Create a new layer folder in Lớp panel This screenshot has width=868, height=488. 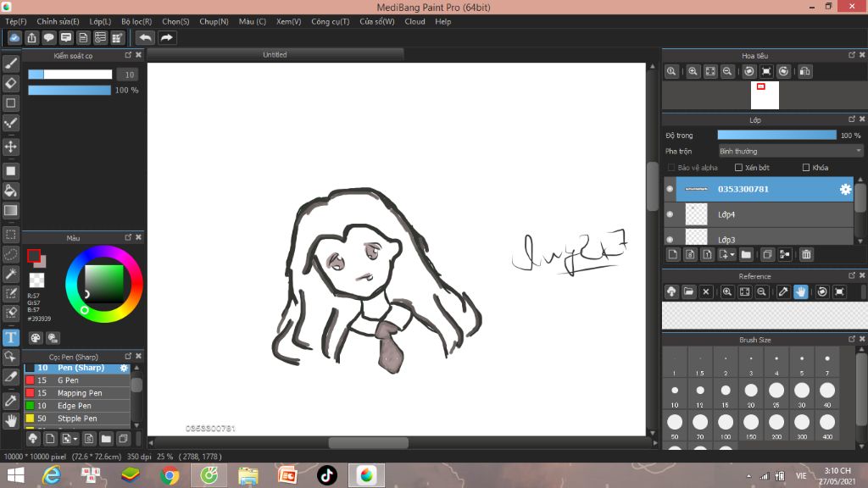click(746, 254)
